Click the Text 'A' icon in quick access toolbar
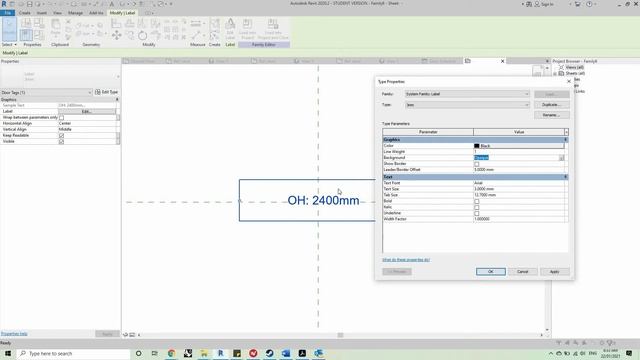 click(111, 4)
